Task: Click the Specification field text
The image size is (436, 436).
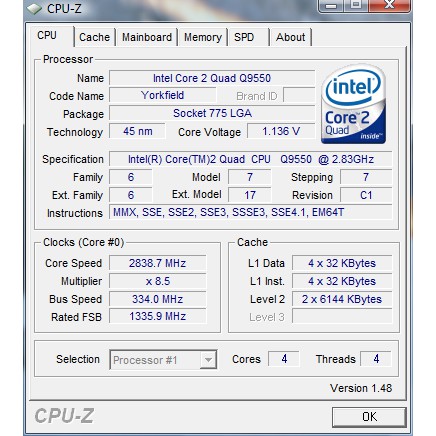Action: (x=251, y=159)
